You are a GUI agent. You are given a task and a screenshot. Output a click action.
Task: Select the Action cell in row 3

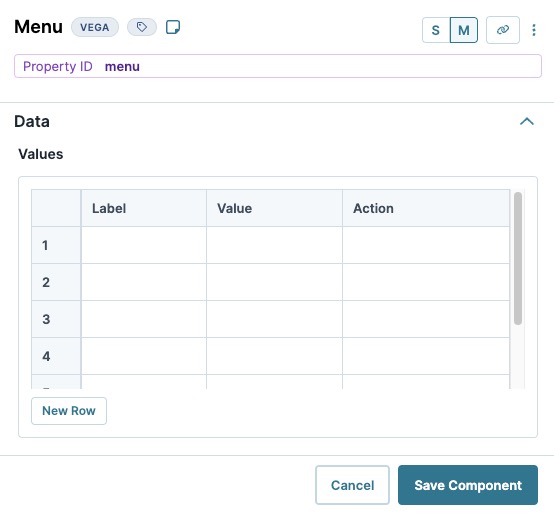coord(426,319)
